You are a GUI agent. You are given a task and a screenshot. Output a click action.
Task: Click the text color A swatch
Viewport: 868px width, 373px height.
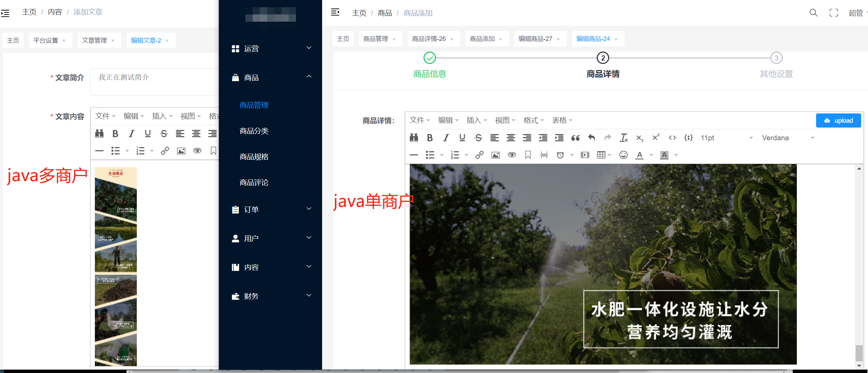[x=639, y=155]
